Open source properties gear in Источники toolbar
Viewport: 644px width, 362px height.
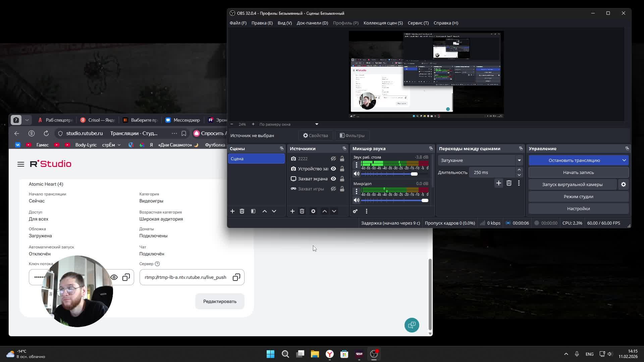pos(313,211)
